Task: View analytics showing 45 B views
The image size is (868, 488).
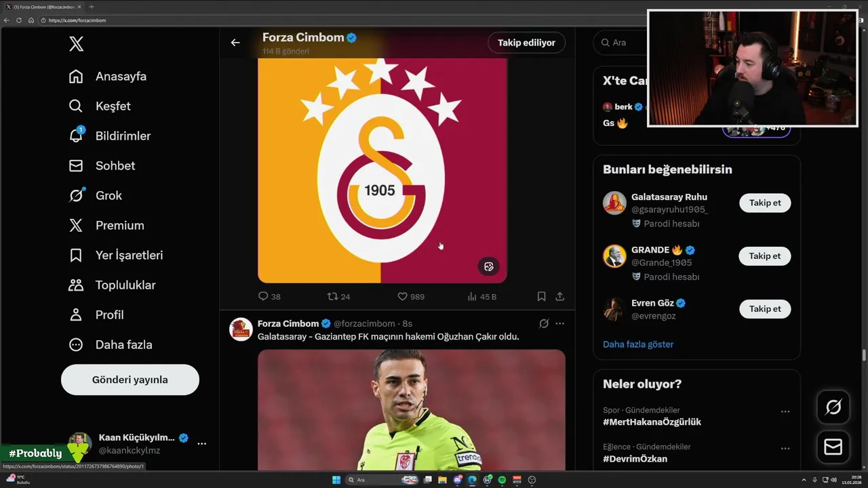Action: (x=482, y=297)
